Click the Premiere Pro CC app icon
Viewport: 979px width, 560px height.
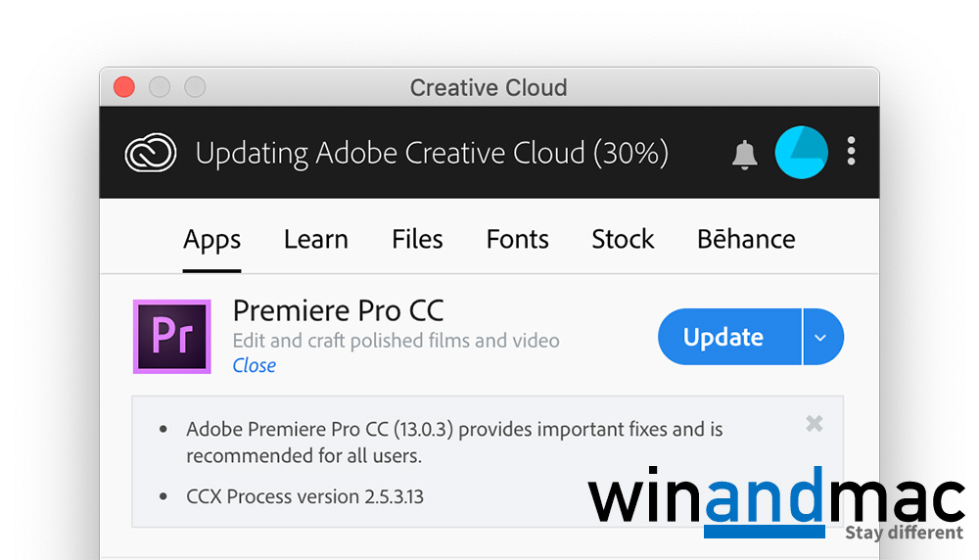click(x=172, y=337)
